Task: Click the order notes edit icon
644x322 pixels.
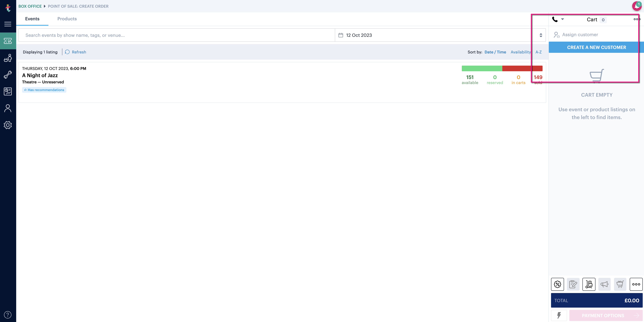Action: click(573, 284)
